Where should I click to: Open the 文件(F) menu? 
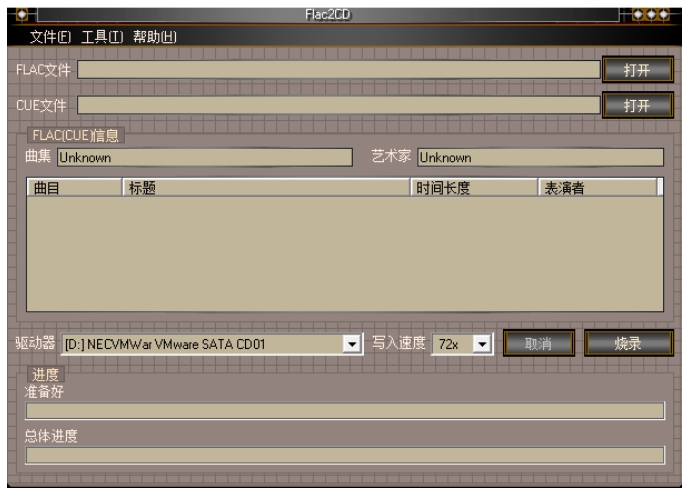click(x=50, y=37)
